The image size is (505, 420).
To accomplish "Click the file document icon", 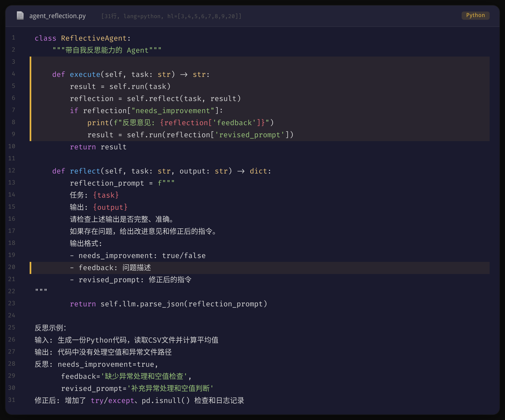I will click(x=20, y=16).
